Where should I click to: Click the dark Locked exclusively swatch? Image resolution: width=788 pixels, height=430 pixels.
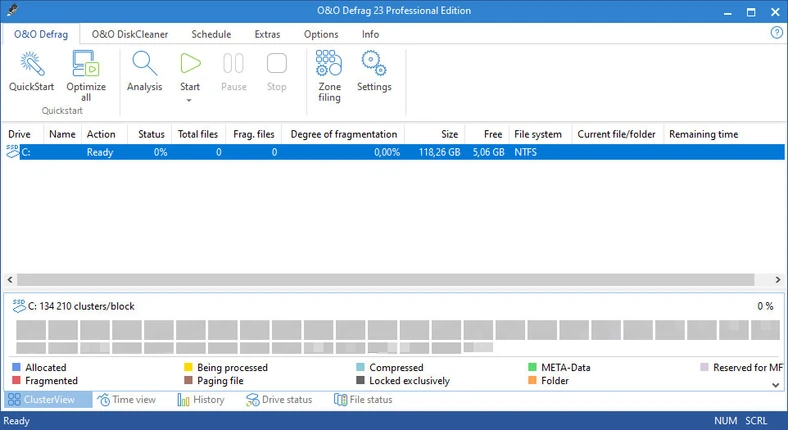(x=360, y=380)
